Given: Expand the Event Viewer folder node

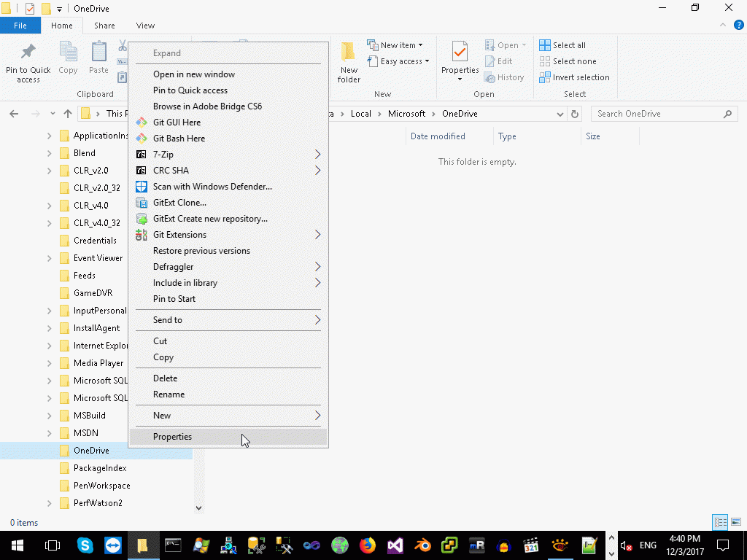Looking at the screenshot, I should [x=50, y=258].
